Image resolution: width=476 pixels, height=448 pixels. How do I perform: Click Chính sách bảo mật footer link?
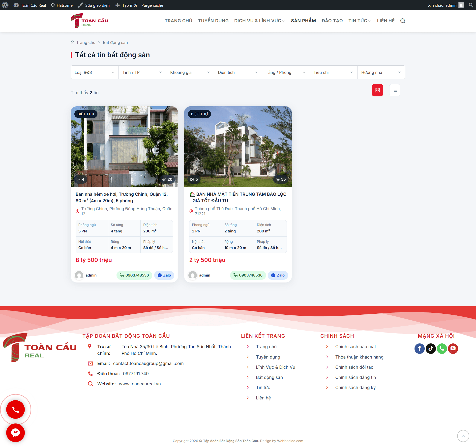[356, 347]
